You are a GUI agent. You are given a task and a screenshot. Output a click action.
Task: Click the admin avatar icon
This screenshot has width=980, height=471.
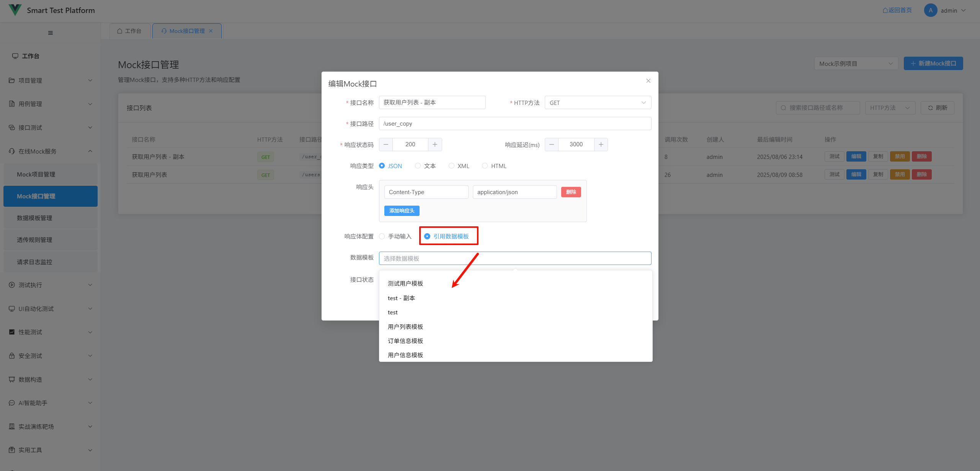[x=930, y=10]
